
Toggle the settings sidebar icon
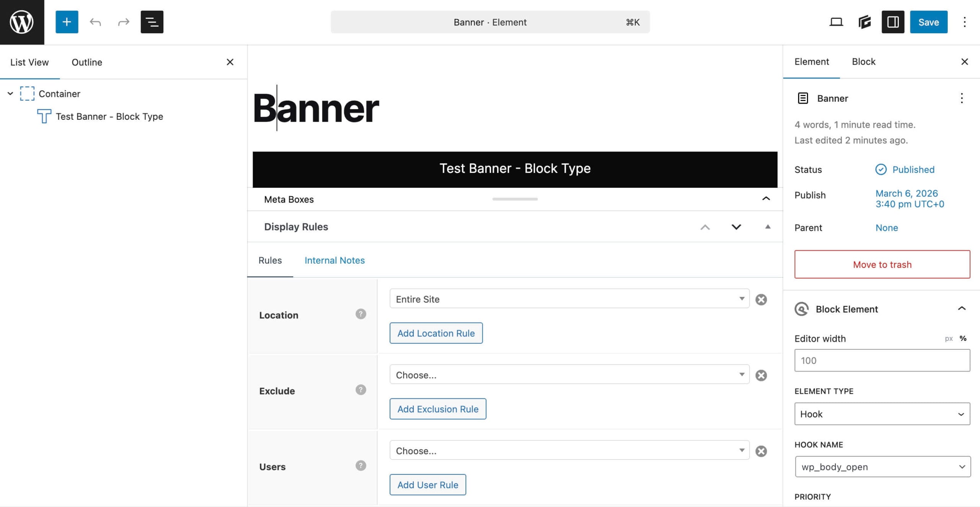(892, 22)
